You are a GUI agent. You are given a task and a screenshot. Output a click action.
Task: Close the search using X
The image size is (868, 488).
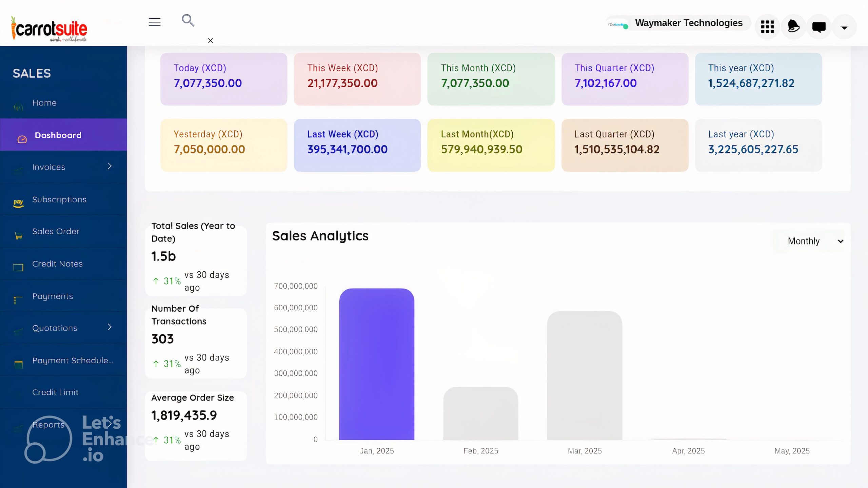click(x=210, y=41)
